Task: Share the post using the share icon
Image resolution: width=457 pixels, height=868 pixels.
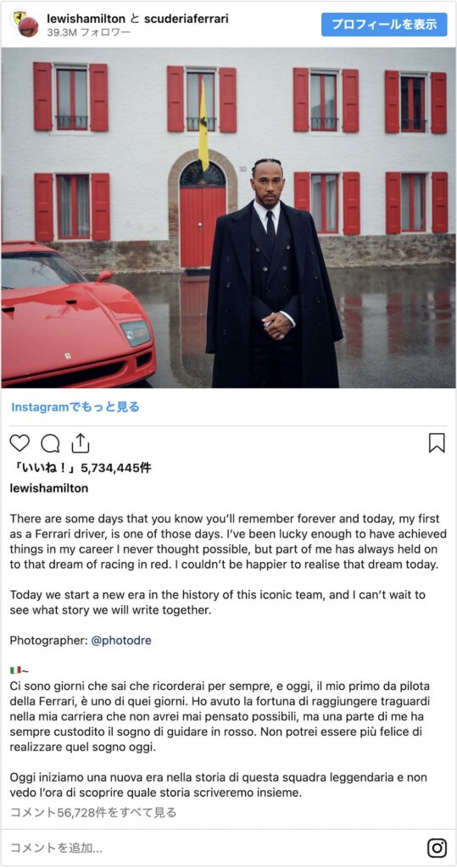Action: 81,442
